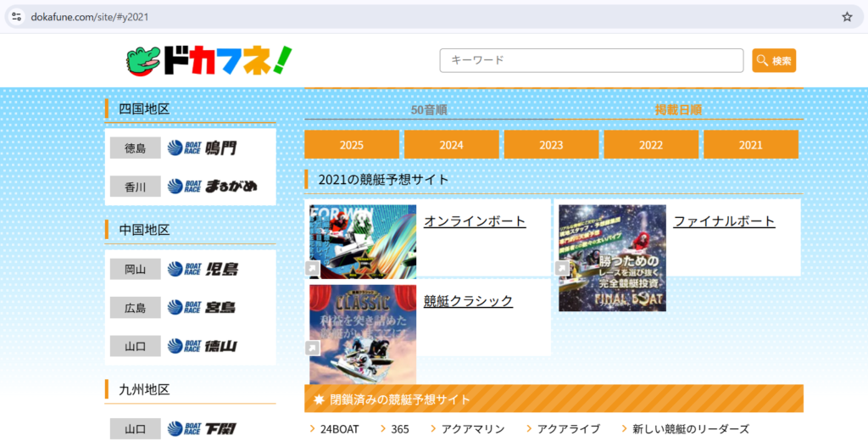Open the BOAT RACE 徳山 logo

[202, 346]
